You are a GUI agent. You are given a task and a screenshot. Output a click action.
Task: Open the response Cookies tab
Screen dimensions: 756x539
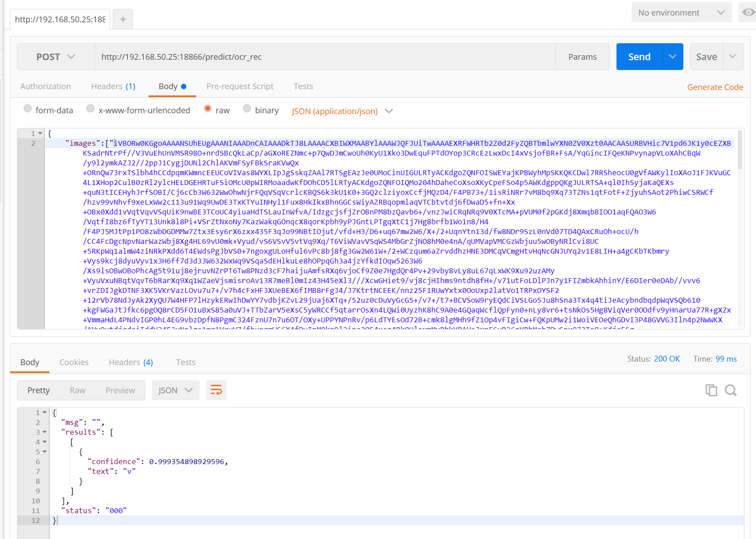(74, 362)
